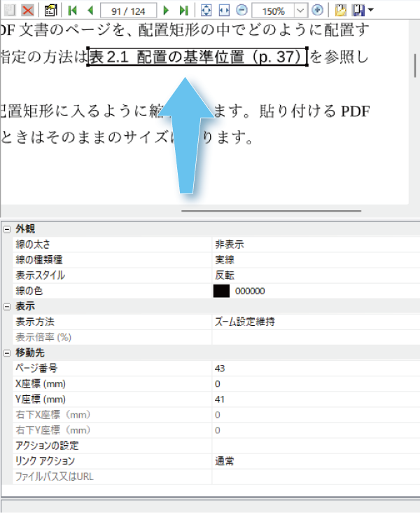Collapse the 表示 property group
The height and width of the screenshot is (513, 420).
click(7, 306)
